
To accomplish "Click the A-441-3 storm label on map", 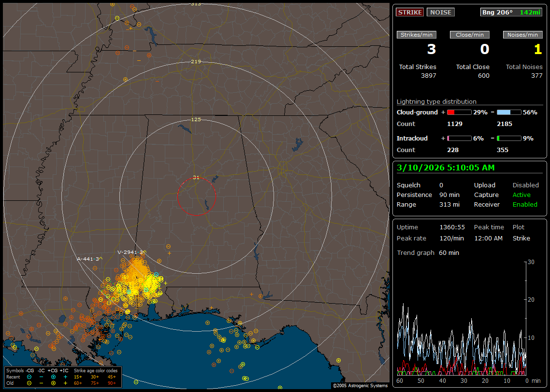I will click(89, 259).
